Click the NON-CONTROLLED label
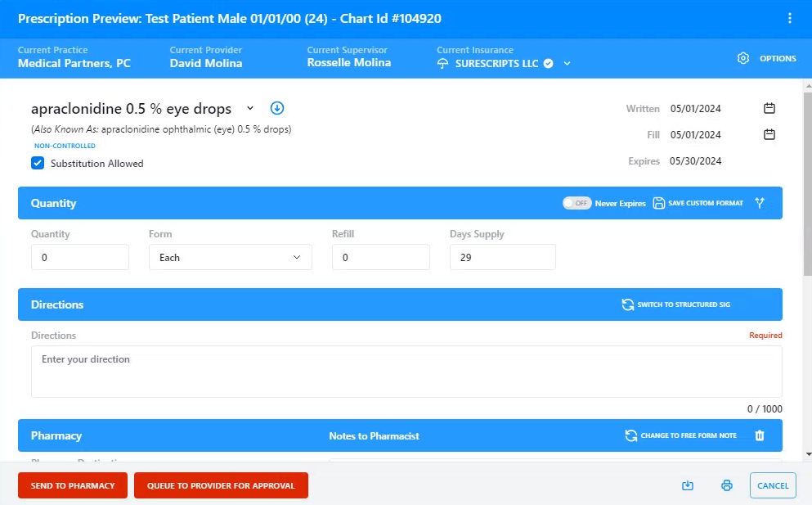The image size is (812, 505). (65, 146)
